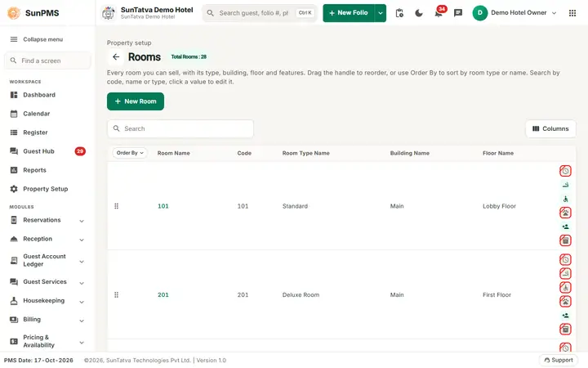Viewport: 588px width, 368px height.
Task: Open the Columns button
Action: [550, 129]
